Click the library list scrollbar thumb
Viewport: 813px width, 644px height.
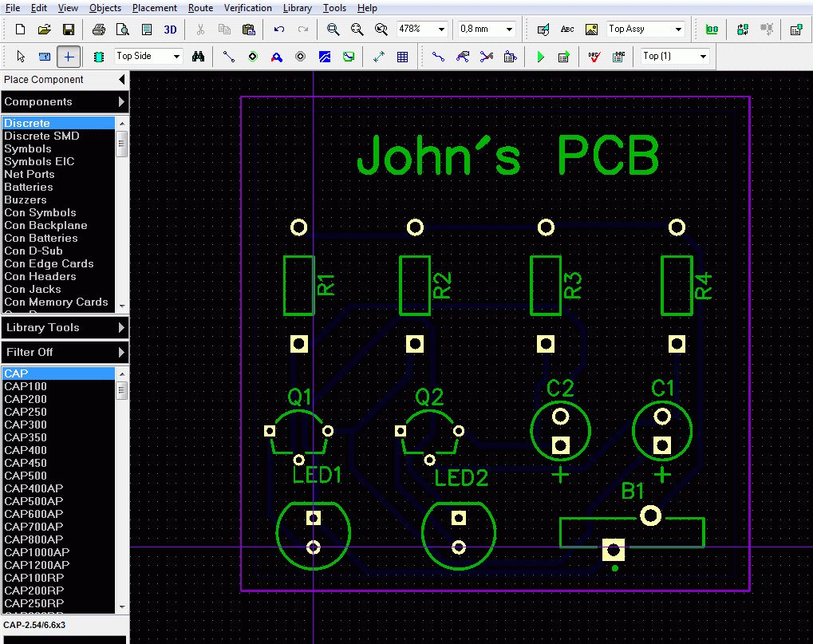122,144
